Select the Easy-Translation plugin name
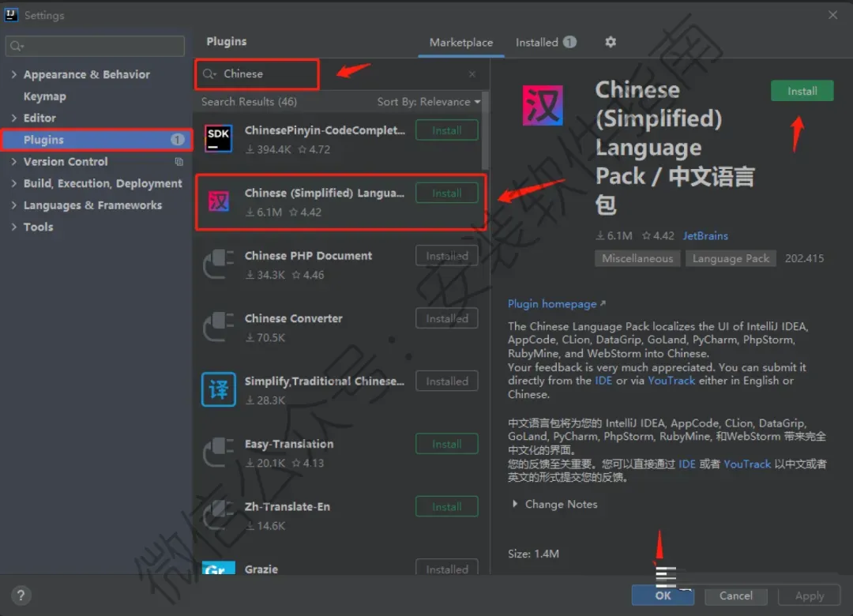Screen dimensions: 853x616 coord(289,444)
